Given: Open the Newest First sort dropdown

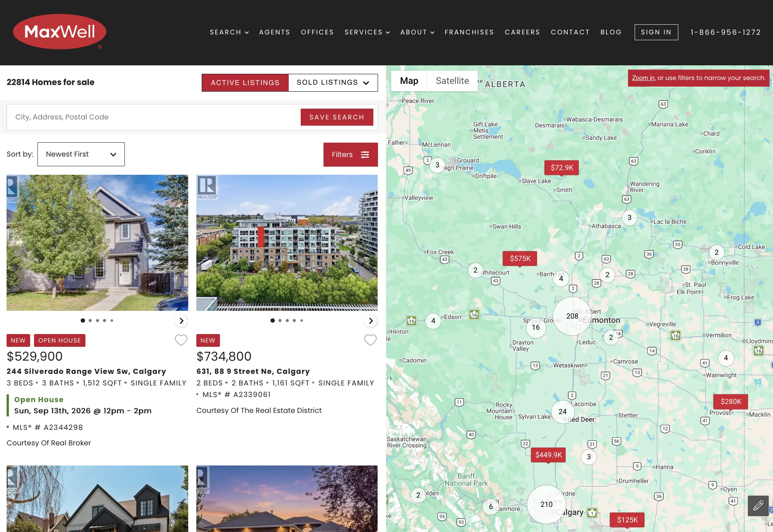Looking at the screenshot, I should tap(81, 154).
